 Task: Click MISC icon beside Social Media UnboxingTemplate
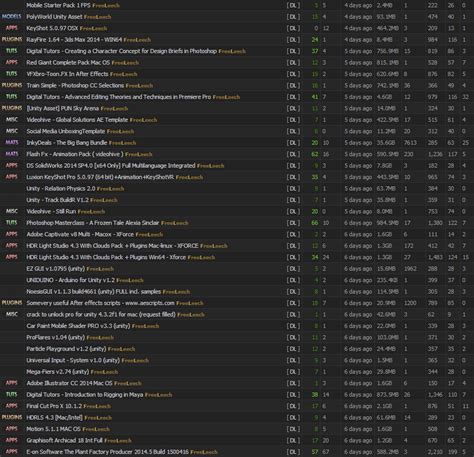(x=12, y=131)
